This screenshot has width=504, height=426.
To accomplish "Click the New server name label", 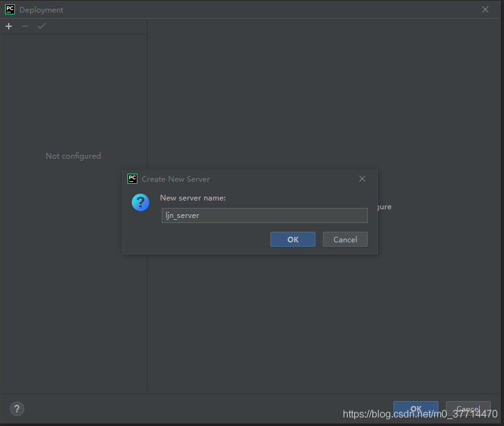I will coord(193,198).
